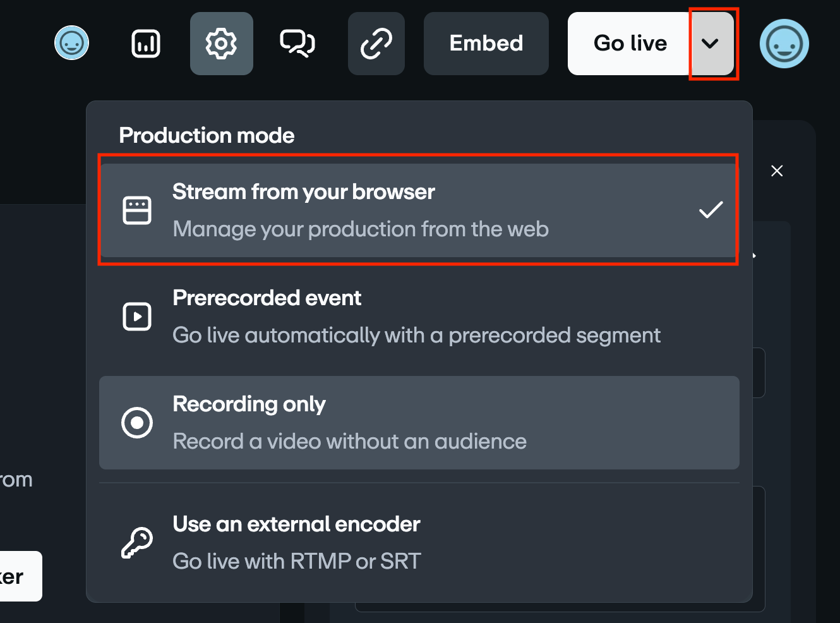Select the Stream from your browser icon
840x623 pixels.
[x=136, y=210]
